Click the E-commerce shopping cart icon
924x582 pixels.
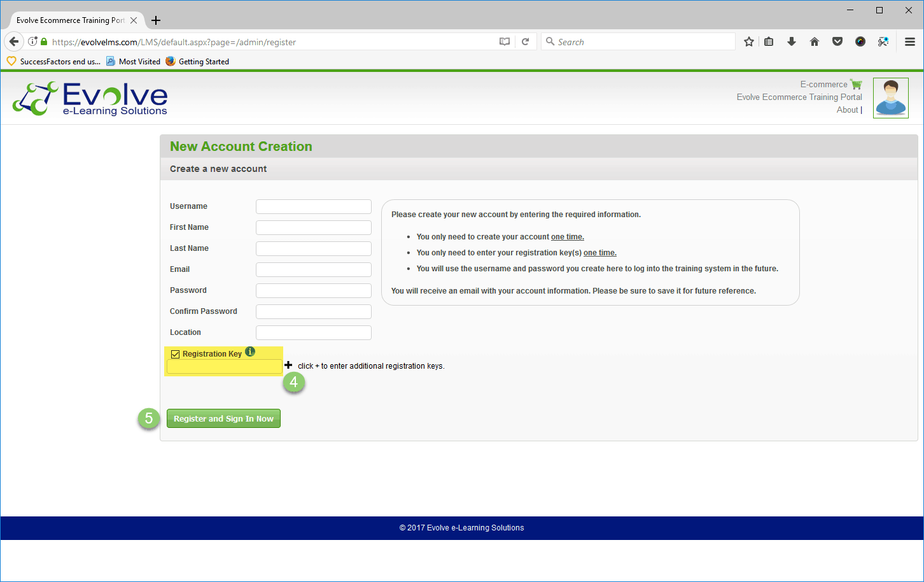856,84
